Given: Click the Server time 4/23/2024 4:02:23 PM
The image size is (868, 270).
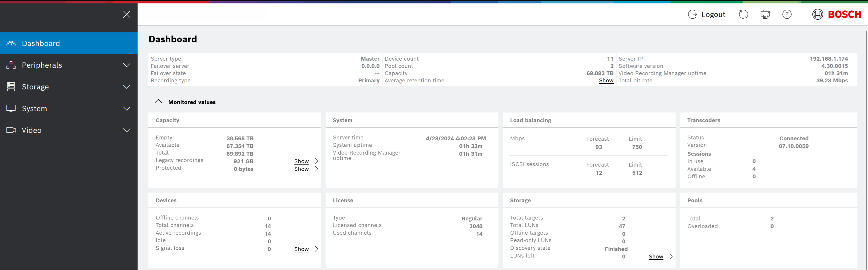Looking at the screenshot, I should pyautogui.click(x=456, y=138).
